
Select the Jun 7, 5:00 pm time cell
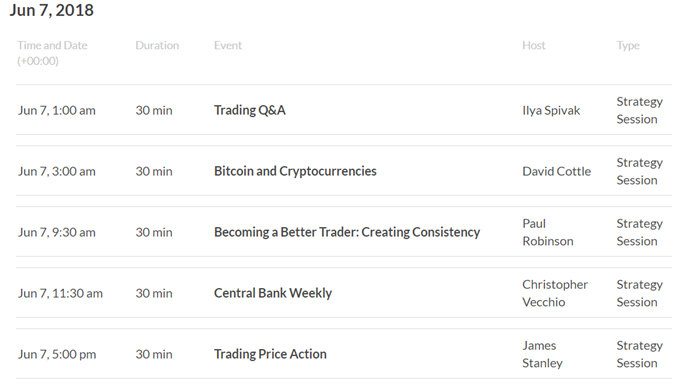pos(57,355)
